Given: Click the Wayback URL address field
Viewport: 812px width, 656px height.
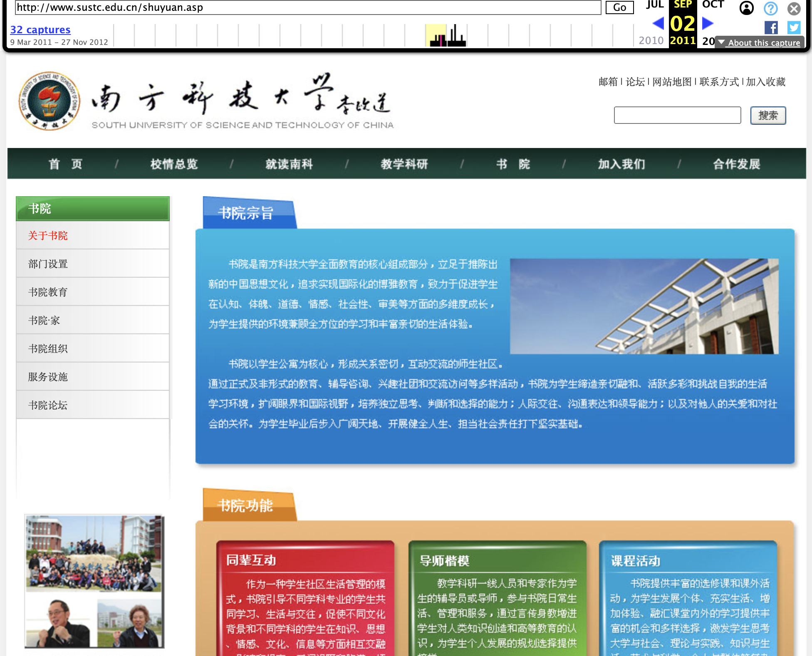Looking at the screenshot, I should click(x=308, y=7).
